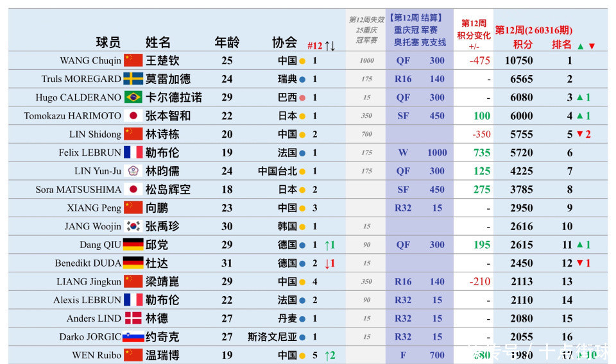Screen dimensions: 616x364
Task: Click the Brazilian flag beside Hugo CALDERANO
Action: point(133,97)
